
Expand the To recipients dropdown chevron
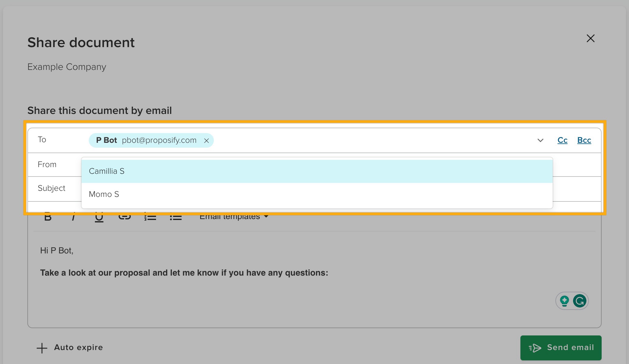pyautogui.click(x=540, y=140)
